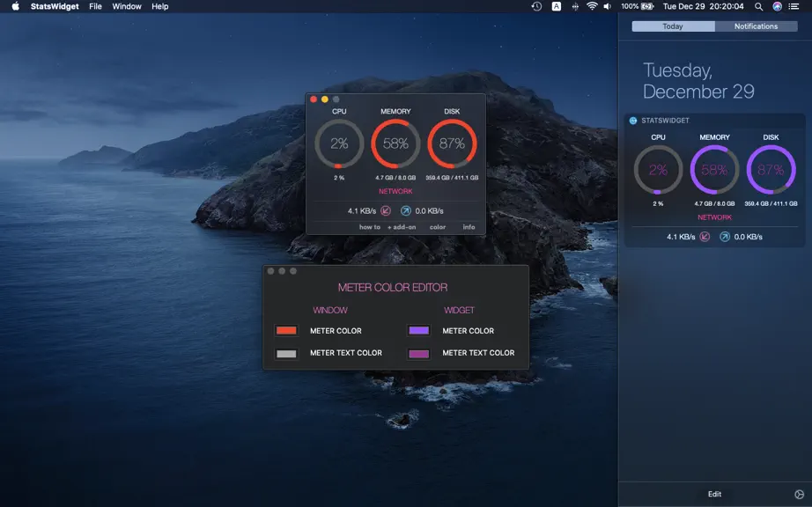Open the Help menu

160,6
